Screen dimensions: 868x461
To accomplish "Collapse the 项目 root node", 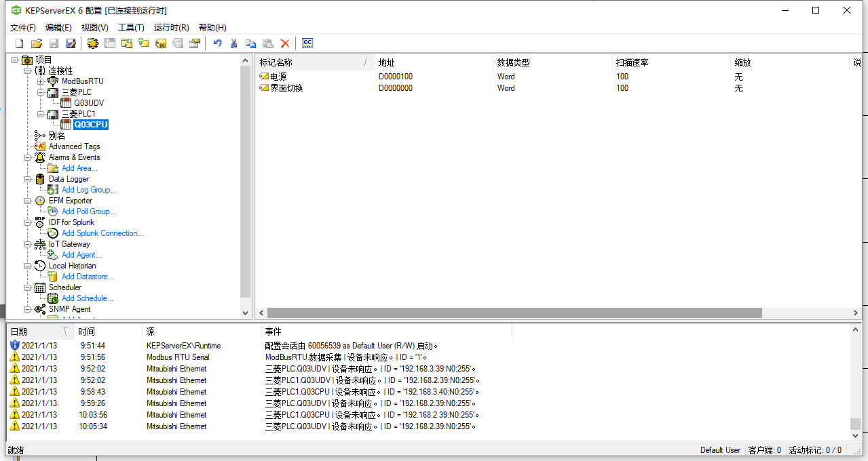I will pyautogui.click(x=15, y=60).
